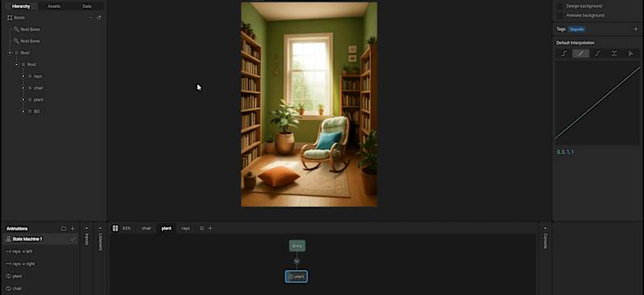The image size is (644, 295).
Task: Add a new state machine layer
Action: [210, 228]
